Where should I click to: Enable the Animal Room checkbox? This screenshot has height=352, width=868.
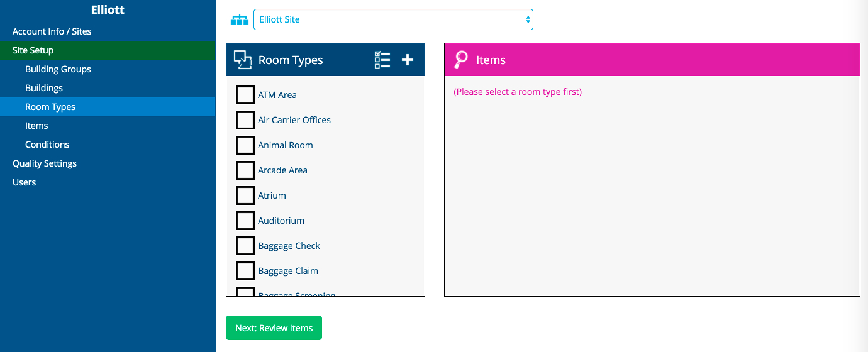click(245, 145)
